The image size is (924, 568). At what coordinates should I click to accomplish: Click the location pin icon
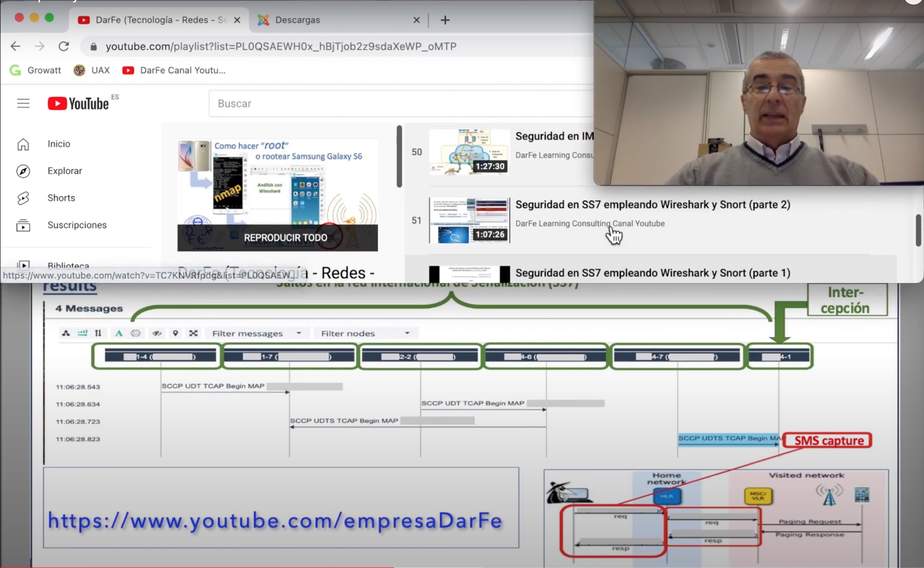pyautogui.click(x=175, y=333)
